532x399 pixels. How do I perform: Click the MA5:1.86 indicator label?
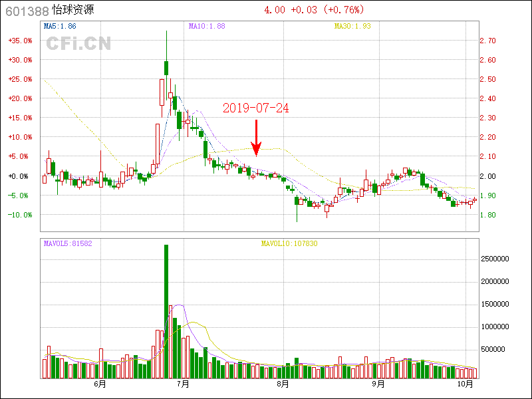tap(60, 27)
